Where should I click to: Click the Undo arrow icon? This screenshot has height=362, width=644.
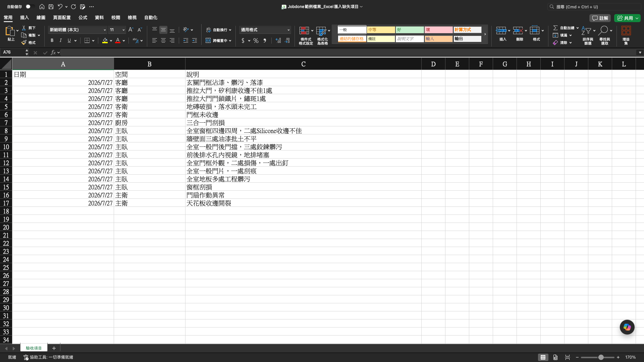[60, 7]
